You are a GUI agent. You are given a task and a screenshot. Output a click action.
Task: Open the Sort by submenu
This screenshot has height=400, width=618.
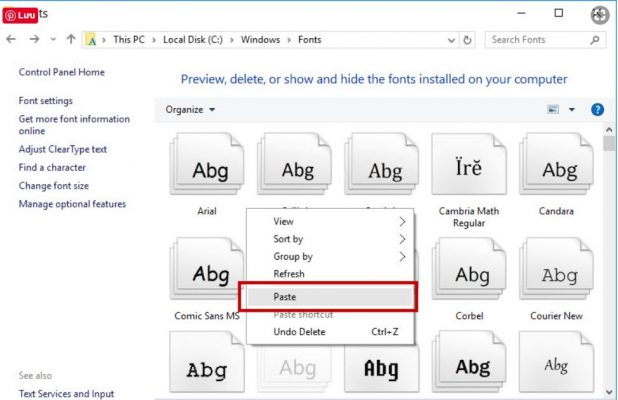330,239
